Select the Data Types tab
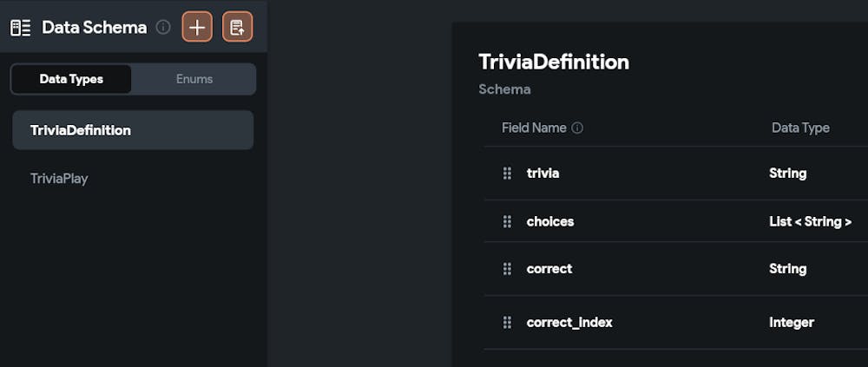 coord(71,79)
